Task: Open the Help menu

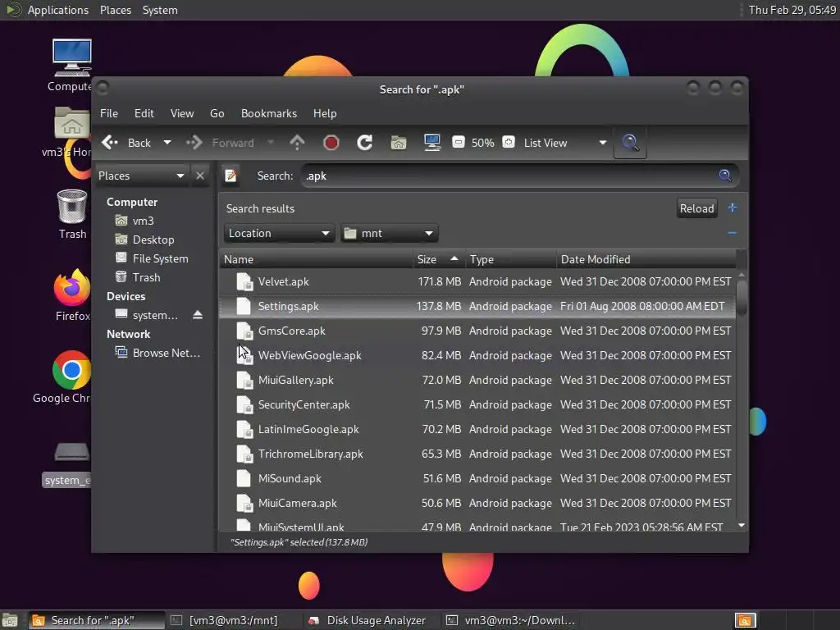Action: click(x=325, y=113)
